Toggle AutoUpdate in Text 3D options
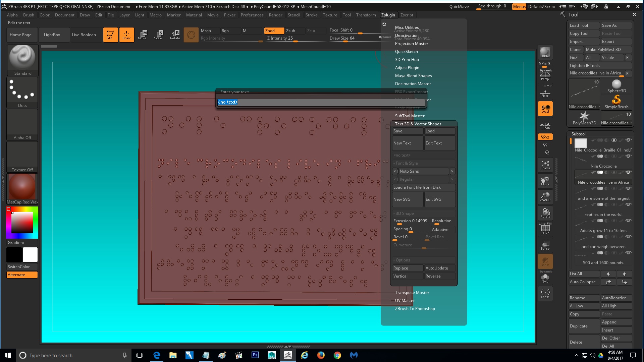644x362 pixels. tap(440, 268)
